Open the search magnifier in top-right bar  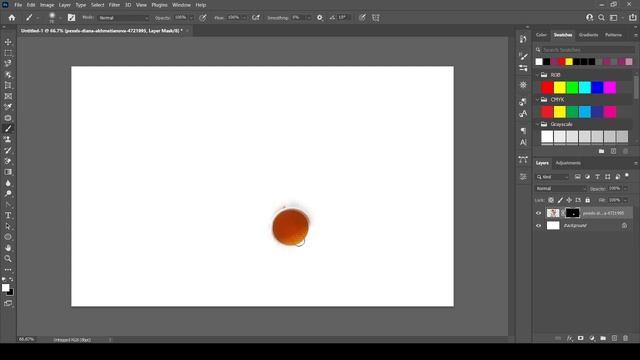click(601, 18)
